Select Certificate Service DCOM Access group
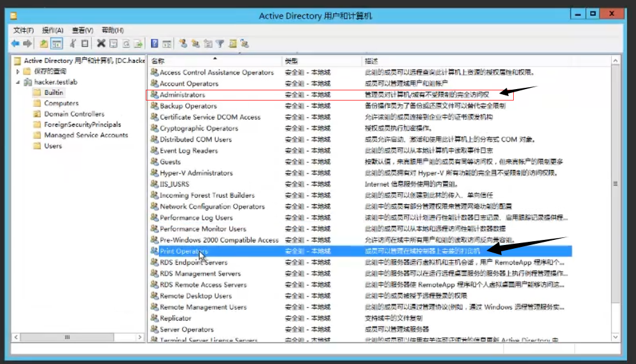636x364 pixels. click(x=210, y=116)
